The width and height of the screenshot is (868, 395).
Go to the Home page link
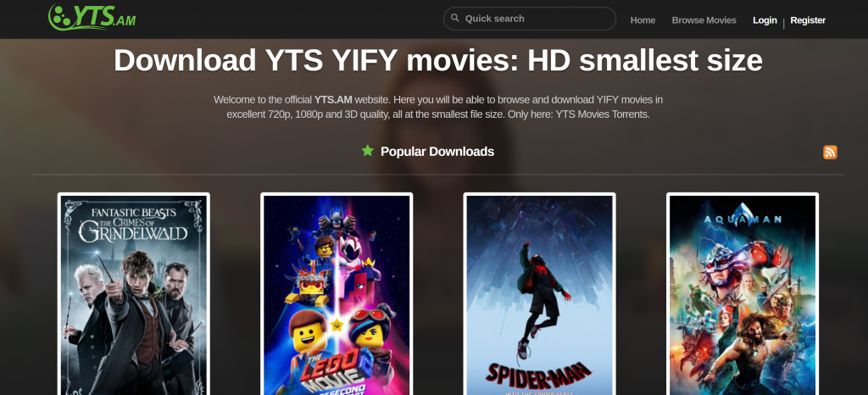point(643,19)
